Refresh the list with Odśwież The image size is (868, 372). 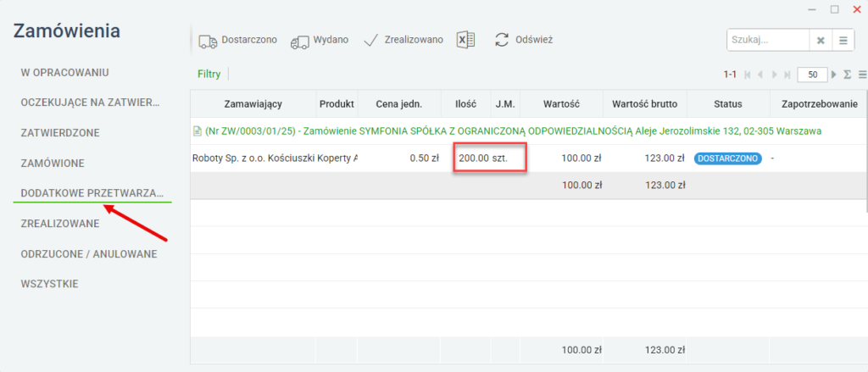[524, 40]
